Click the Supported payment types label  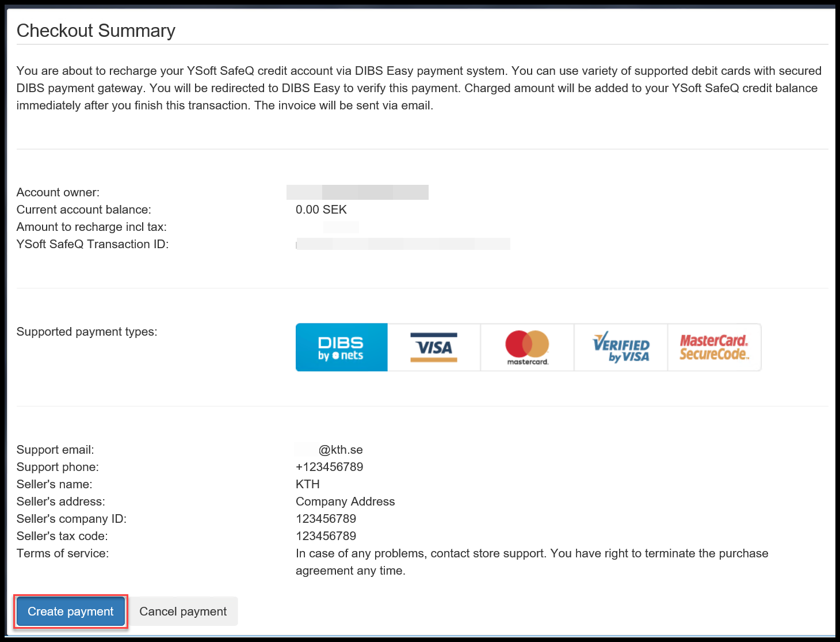[87, 332]
